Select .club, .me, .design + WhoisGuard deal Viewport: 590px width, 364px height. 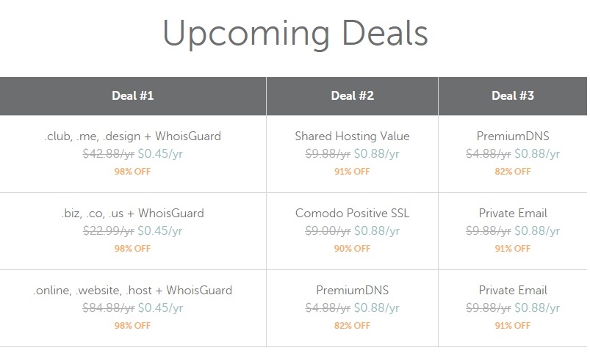click(x=132, y=136)
